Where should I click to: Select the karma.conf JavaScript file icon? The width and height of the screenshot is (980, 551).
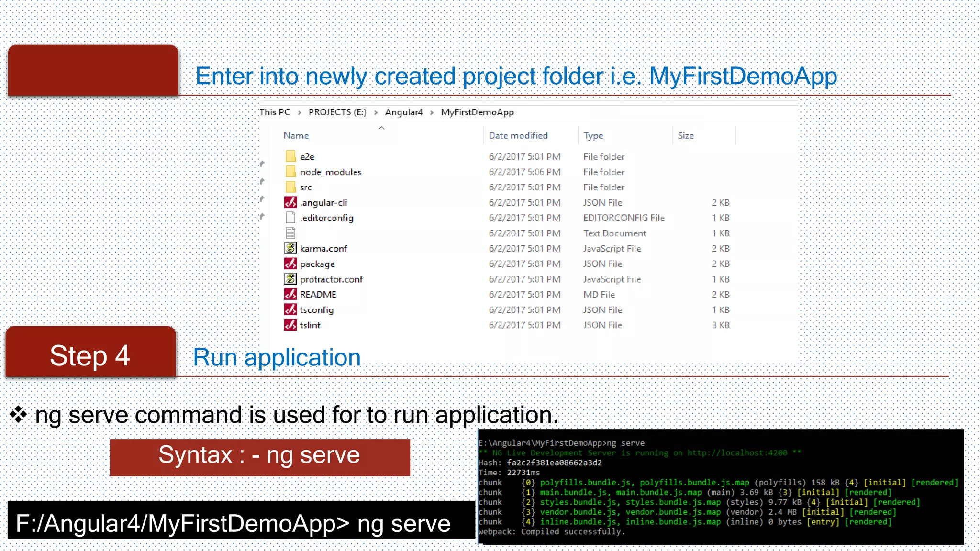click(290, 248)
